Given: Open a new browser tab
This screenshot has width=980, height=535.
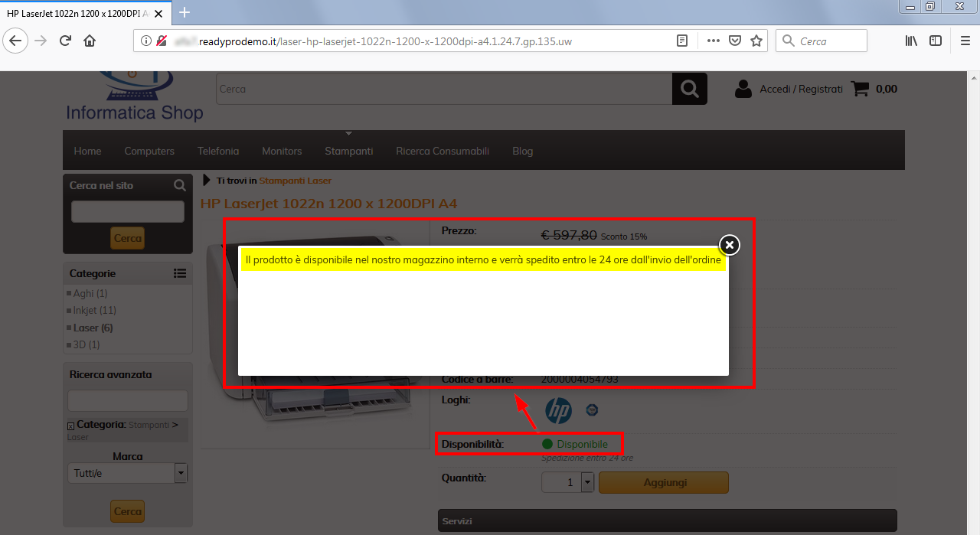Looking at the screenshot, I should [184, 12].
